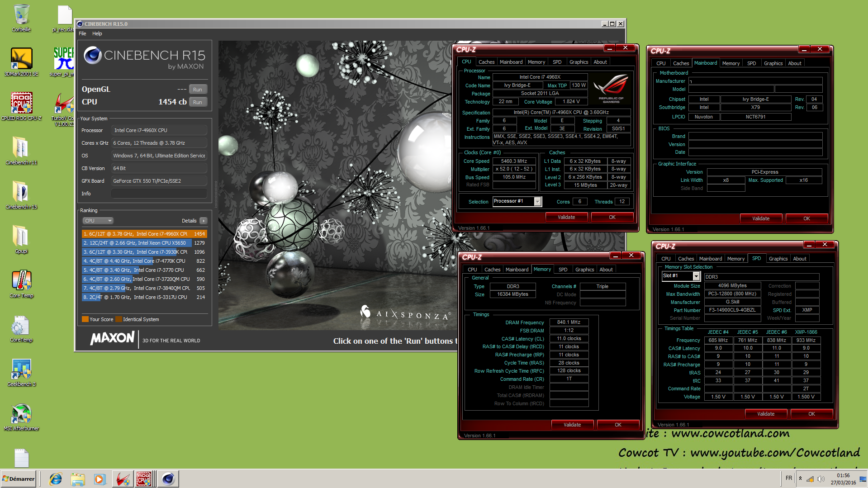Select ranking row Intel Xeon CPU X5650

pos(144,243)
